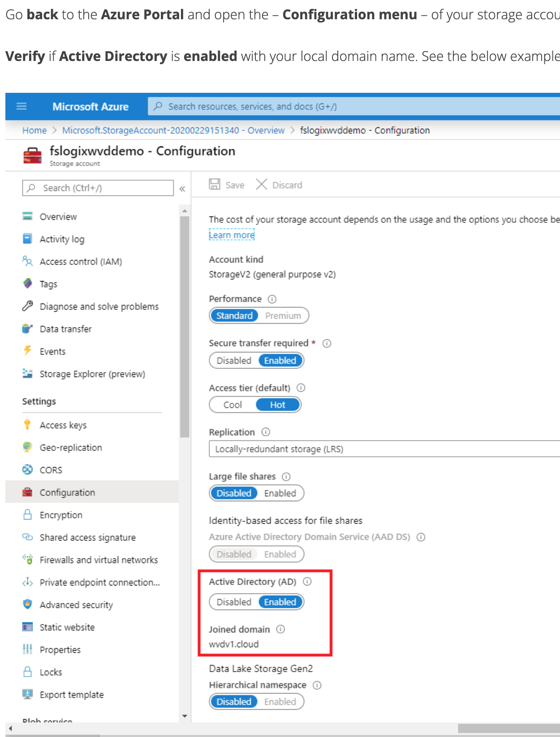The image size is (560, 737).
Task: Set Active Directory (AD) to Disabled
Action: coord(234,602)
